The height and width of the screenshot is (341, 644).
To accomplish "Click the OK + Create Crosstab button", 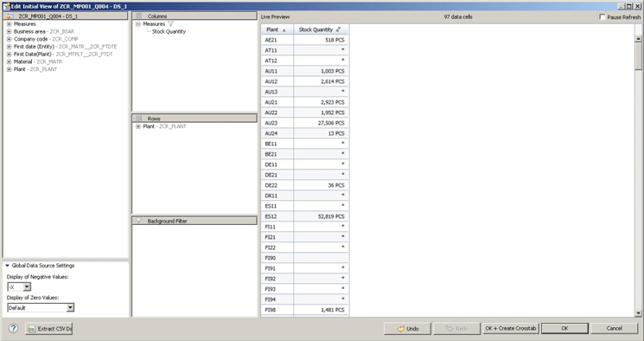I will click(x=511, y=328).
